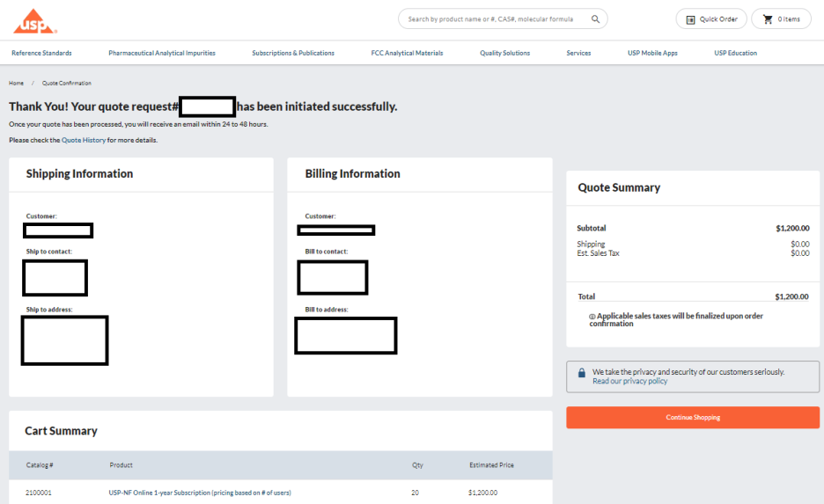This screenshot has height=504, width=824.
Task: Select quantity value 20
Action: 416,493
